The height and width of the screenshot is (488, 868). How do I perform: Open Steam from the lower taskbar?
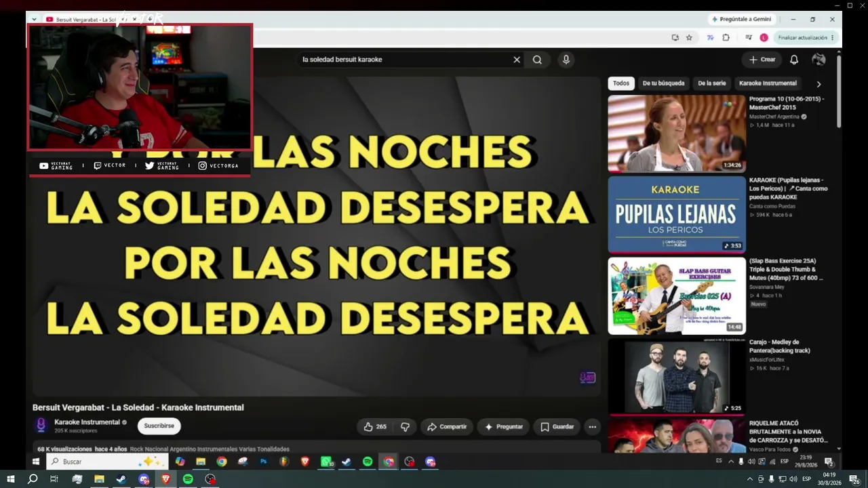[x=121, y=479]
